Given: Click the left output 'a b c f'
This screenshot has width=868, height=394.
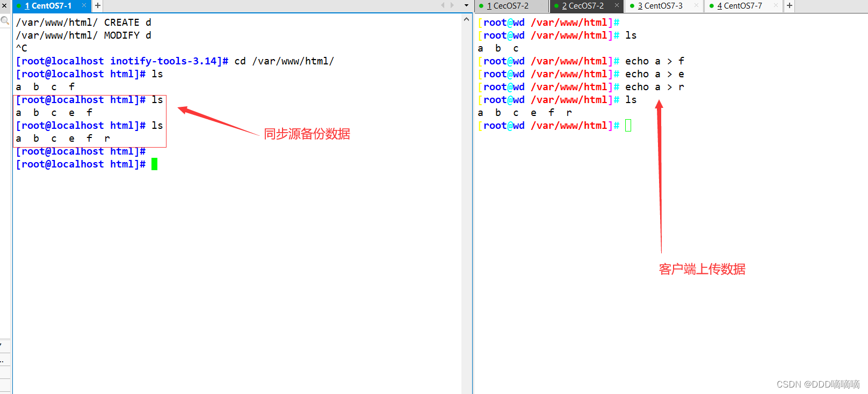Looking at the screenshot, I should (45, 87).
